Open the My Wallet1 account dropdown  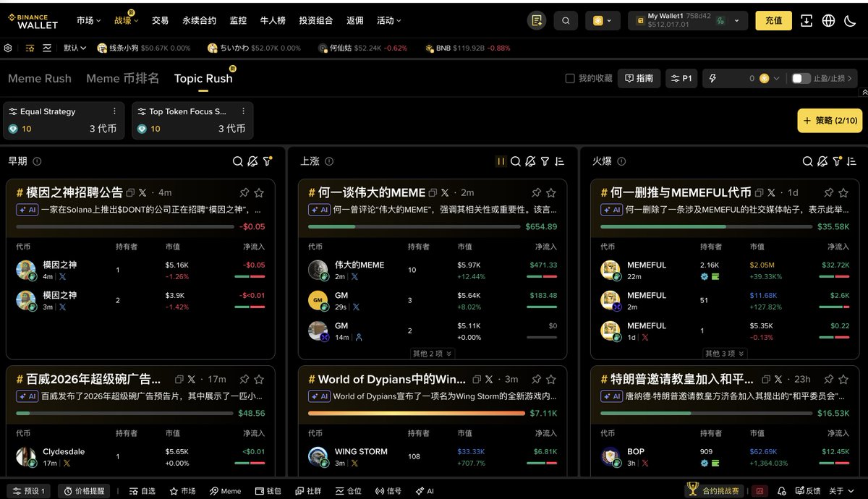(687, 21)
